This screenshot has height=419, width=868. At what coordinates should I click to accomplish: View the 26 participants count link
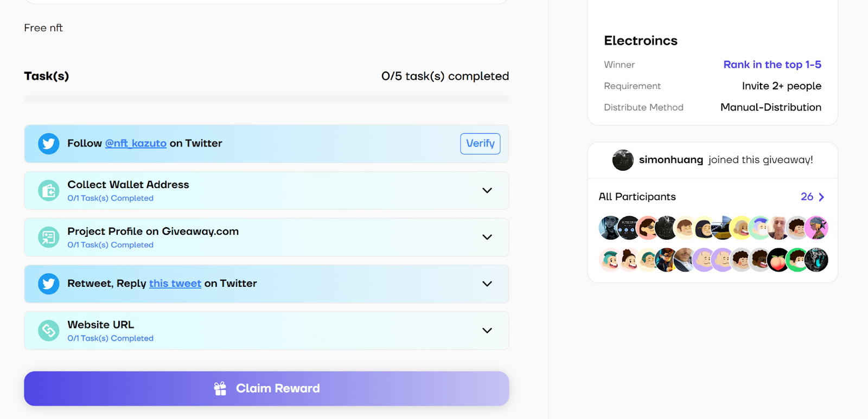(807, 197)
